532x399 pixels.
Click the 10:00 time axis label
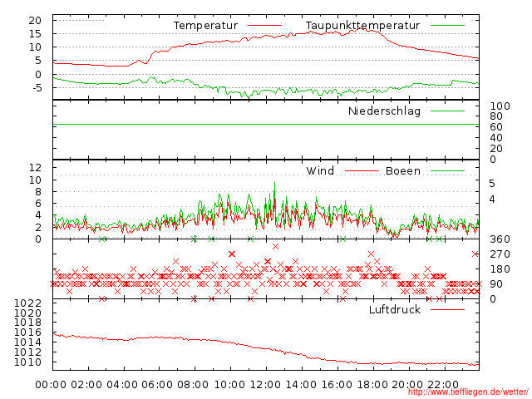[229, 385]
